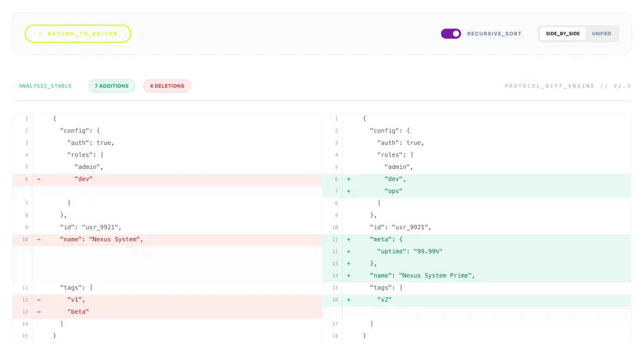Click the removed line "dev" on left pane
Screen dimensions: 644x362
[x=167, y=179]
